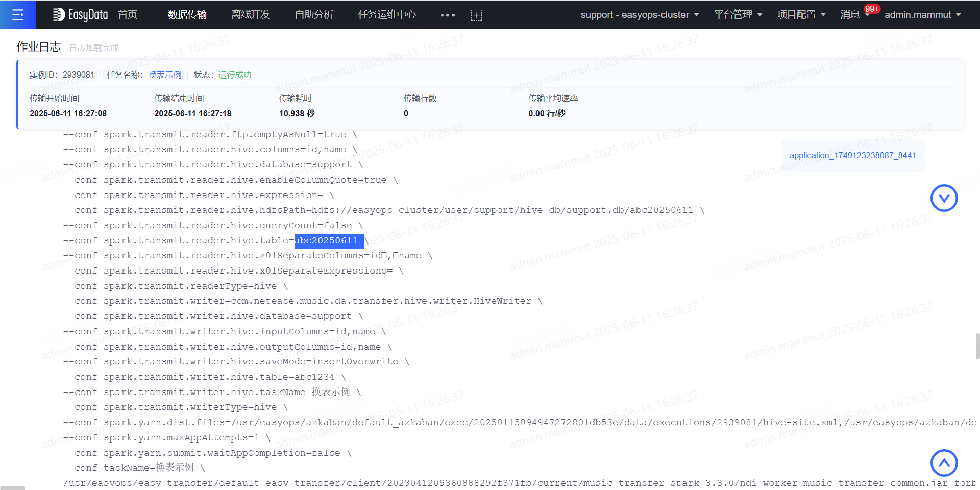Open the task 换表示例 link
Image resolution: width=980 pixels, height=490 pixels.
[164, 75]
